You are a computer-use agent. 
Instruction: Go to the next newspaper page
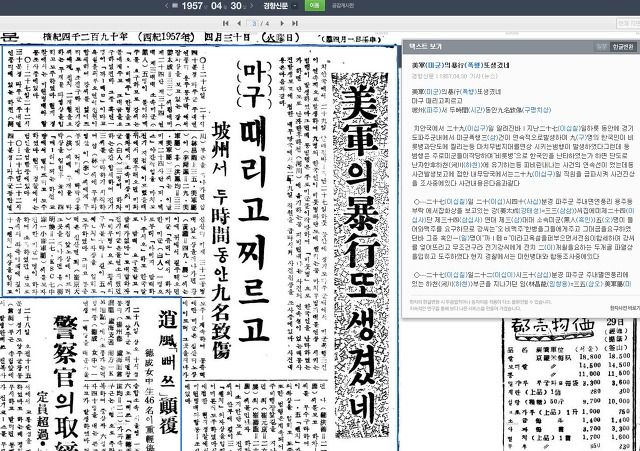click(x=282, y=24)
